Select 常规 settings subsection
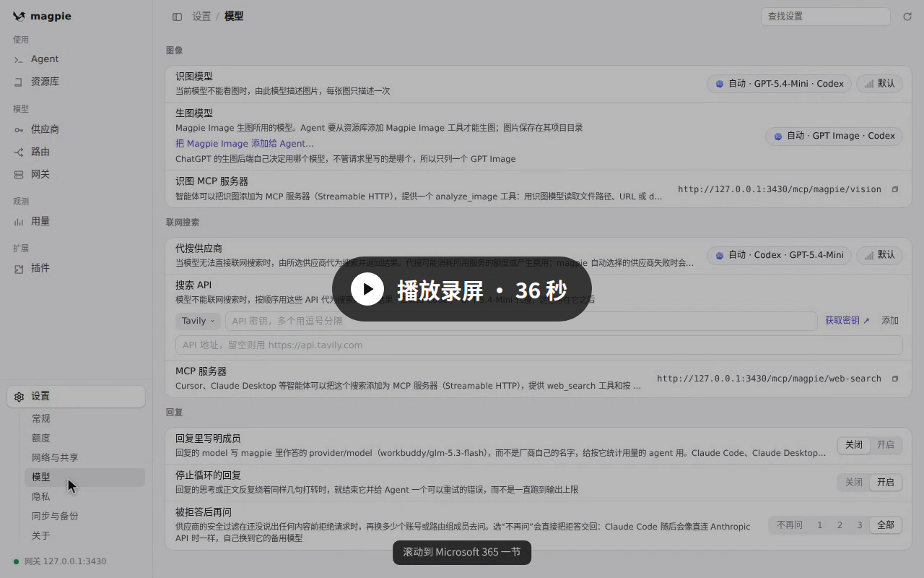The height and width of the screenshot is (578, 924). (84, 418)
